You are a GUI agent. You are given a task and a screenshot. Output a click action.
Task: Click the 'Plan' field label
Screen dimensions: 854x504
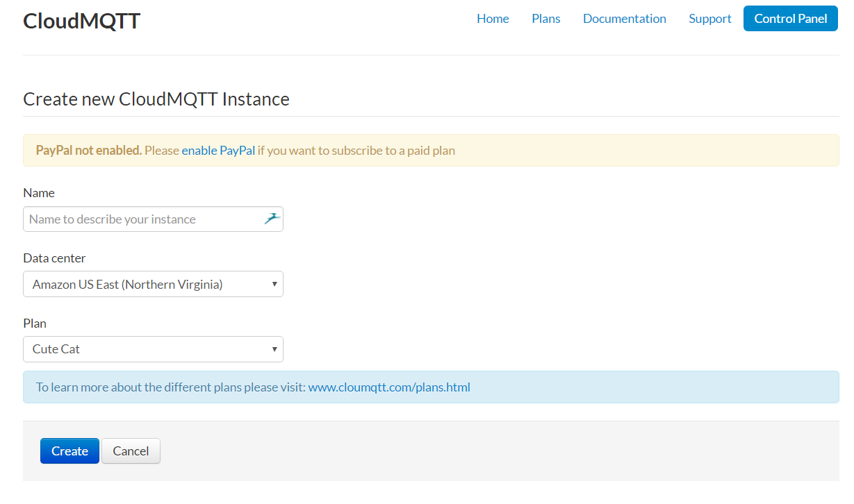coord(35,323)
